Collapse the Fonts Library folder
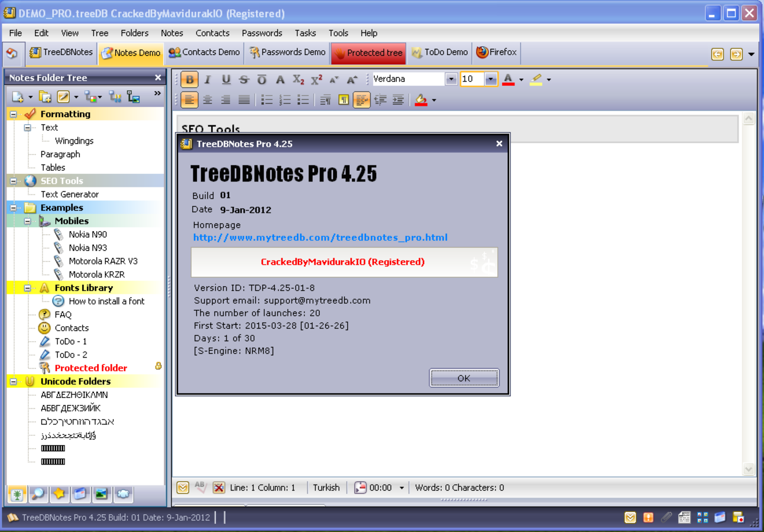This screenshot has width=764, height=532. pos(27,288)
